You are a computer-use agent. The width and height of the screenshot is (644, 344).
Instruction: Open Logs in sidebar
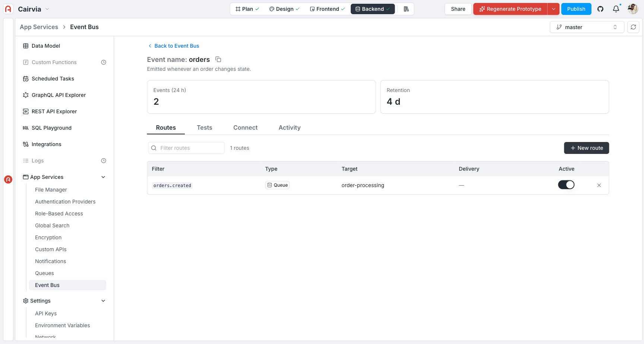(x=37, y=161)
